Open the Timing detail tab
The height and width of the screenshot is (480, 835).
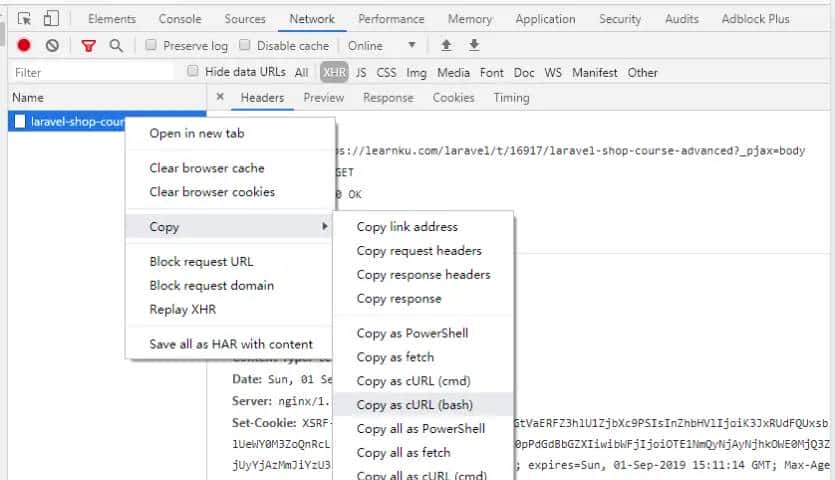pos(511,97)
